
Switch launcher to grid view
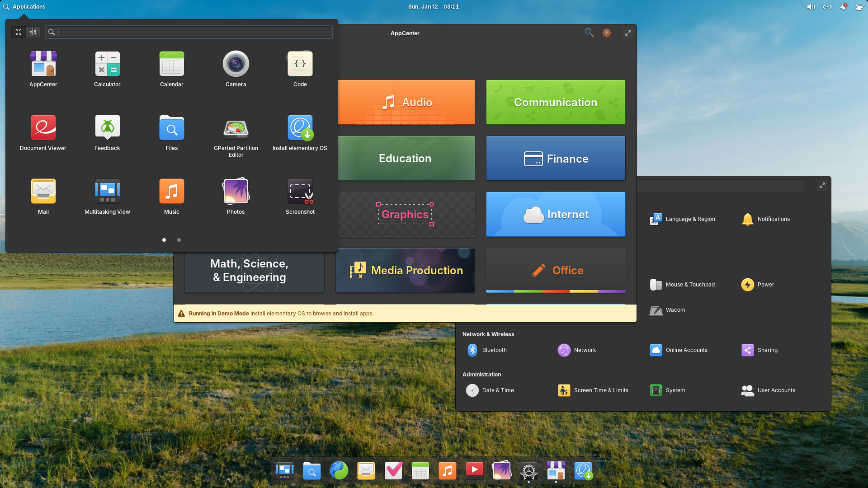point(19,32)
